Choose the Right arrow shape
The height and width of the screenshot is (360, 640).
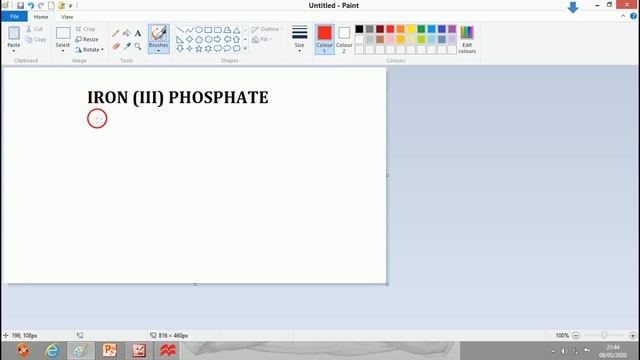[218, 39]
